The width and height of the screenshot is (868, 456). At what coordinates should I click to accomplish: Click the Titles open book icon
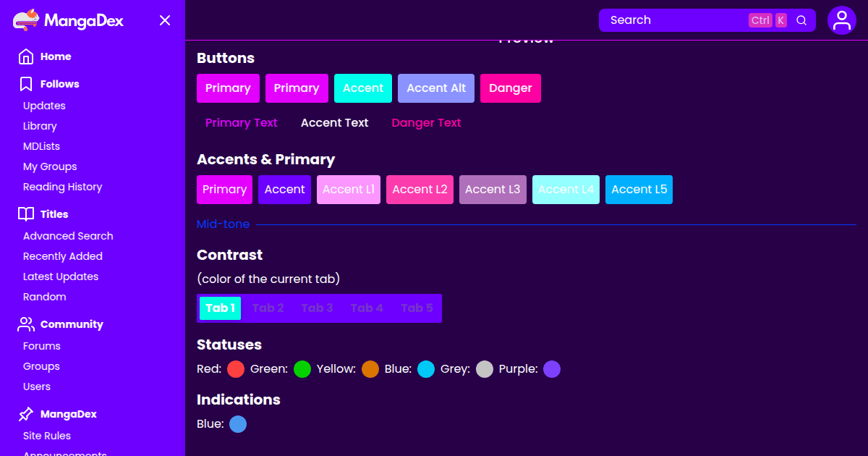pyautogui.click(x=26, y=214)
